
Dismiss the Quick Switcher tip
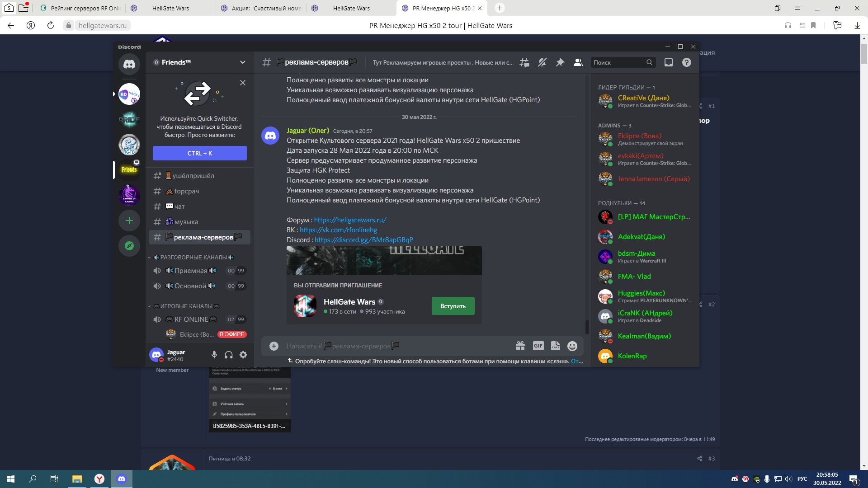[x=243, y=83]
